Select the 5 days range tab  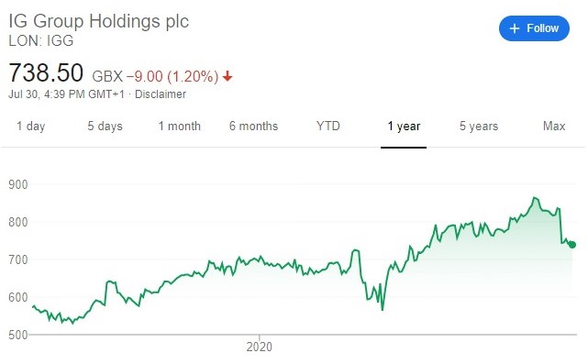tap(105, 127)
